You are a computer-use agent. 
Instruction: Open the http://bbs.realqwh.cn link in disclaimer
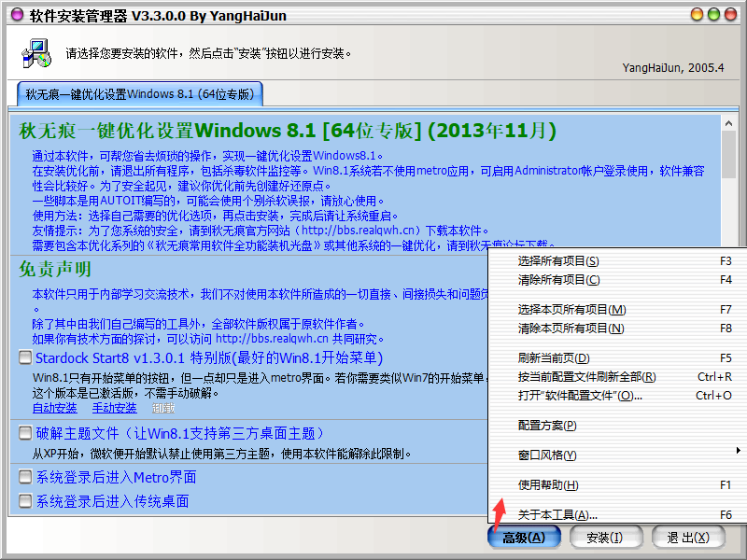[x=272, y=339]
